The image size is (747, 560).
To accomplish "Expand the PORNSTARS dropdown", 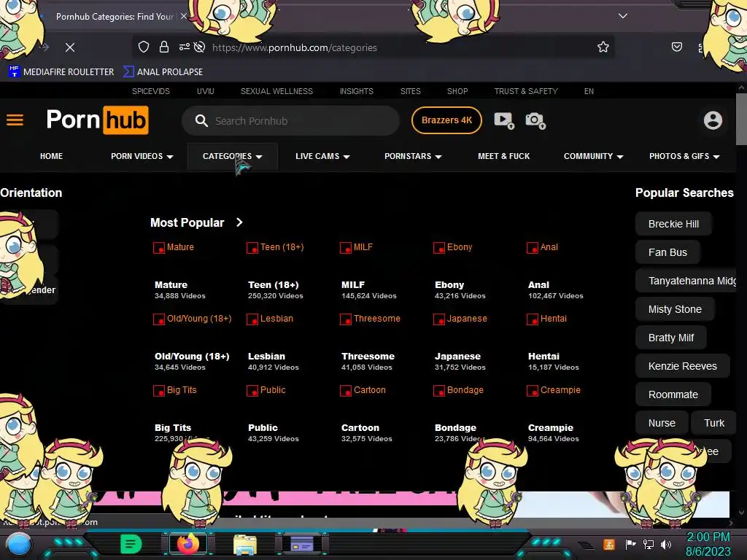I will pos(413,156).
